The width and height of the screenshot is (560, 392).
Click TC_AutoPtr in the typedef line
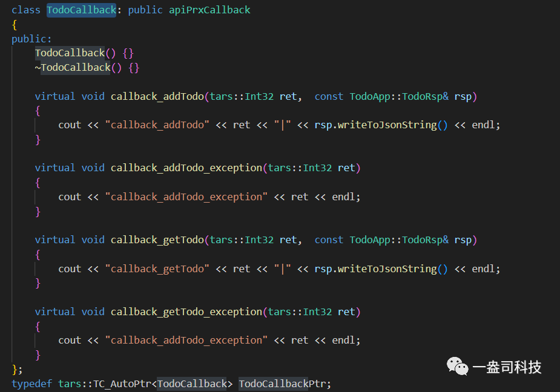click(x=122, y=384)
